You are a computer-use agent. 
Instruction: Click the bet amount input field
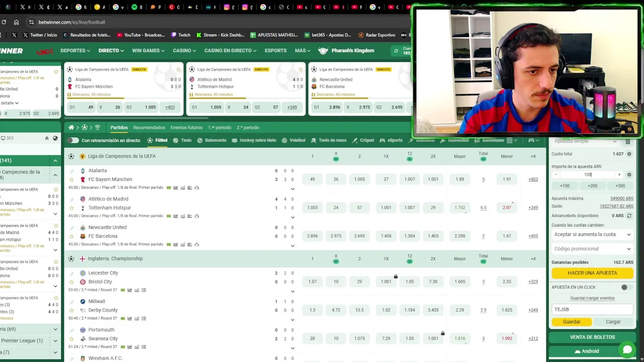(588, 175)
